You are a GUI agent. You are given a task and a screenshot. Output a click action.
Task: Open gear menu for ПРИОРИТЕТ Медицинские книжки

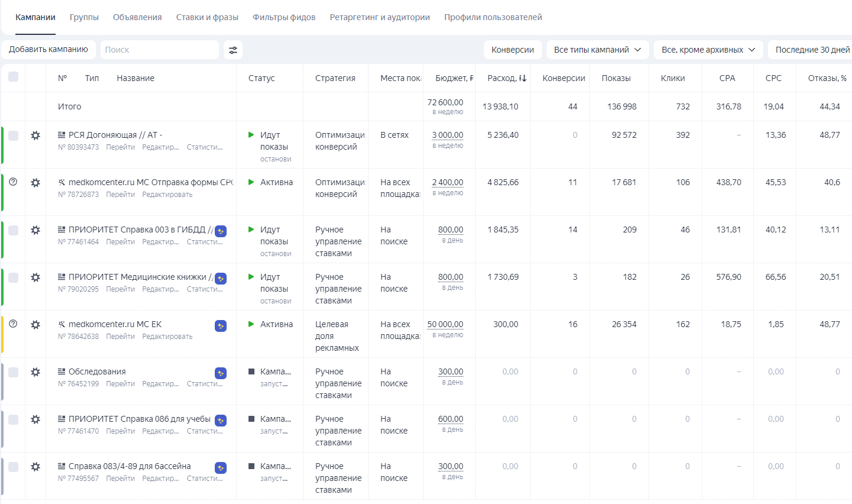pyautogui.click(x=35, y=277)
